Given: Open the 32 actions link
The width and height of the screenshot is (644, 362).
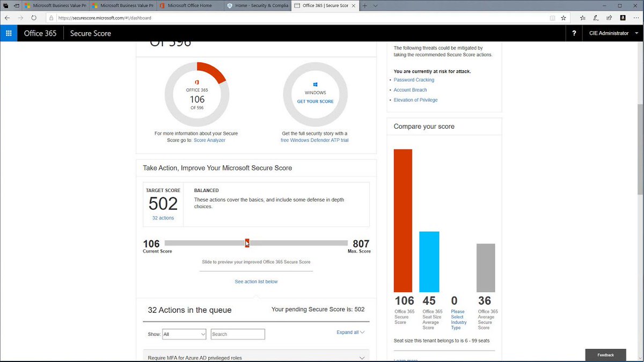Looking at the screenshot, I should 163,218.
